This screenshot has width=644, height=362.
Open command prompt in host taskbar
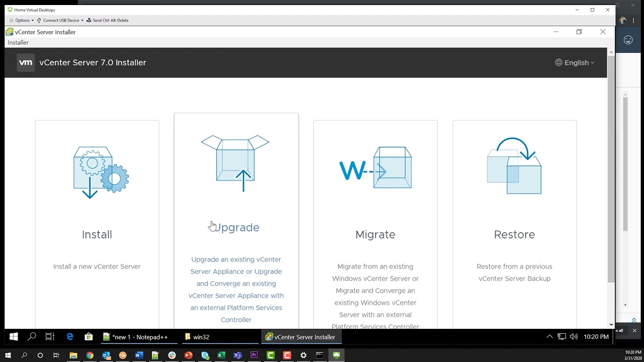tap(319, 355)
